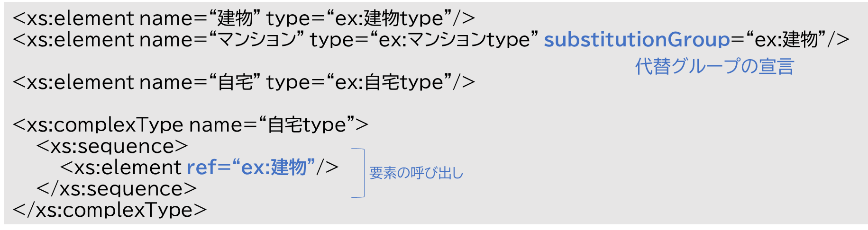Click the 要素の呼び出し annotation label
Screen dimensions: 868x230
coord(416,173)
